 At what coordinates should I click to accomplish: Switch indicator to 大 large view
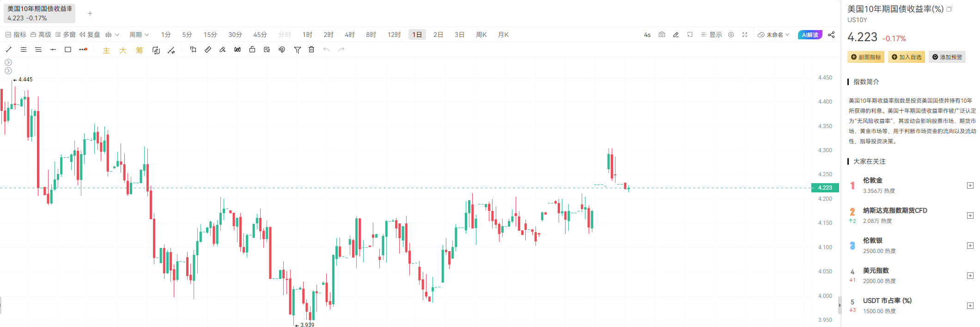click(122, 49)
